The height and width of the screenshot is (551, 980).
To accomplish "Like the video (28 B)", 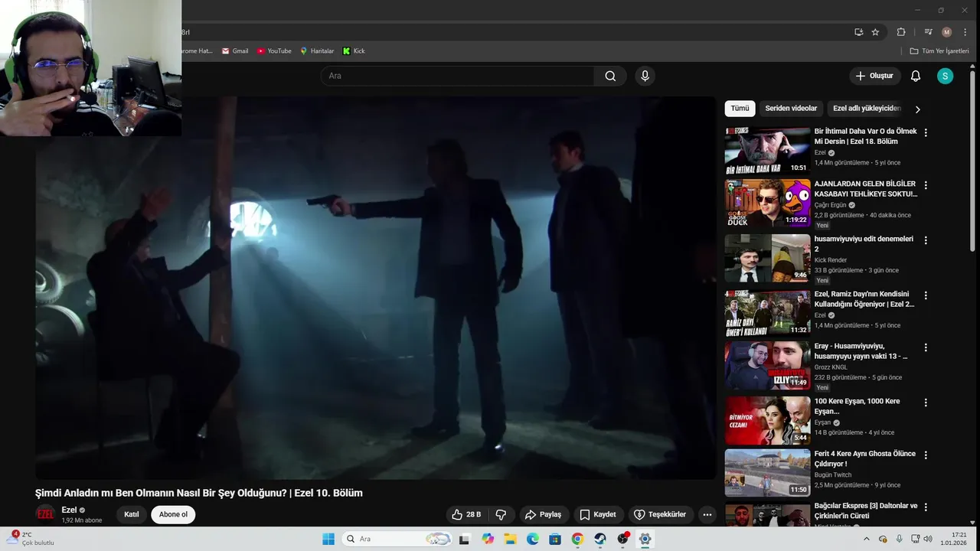I will pyautogui.click(x=467, y=514).
